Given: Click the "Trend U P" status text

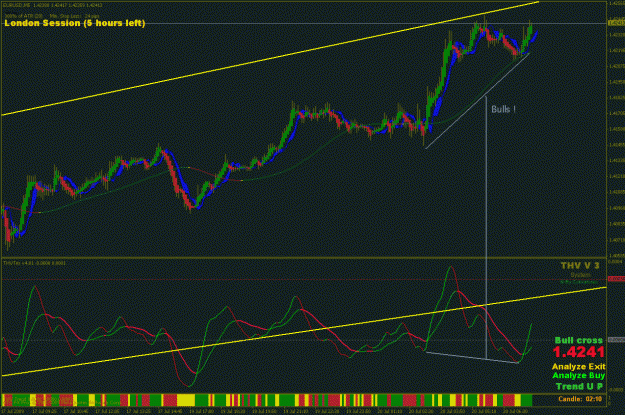Looking at the screenshot, I should click(x=579, y=386).
